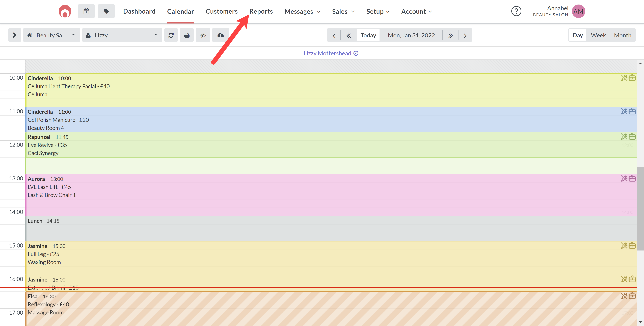Click the briefcase icon on Jasmine 15:00 appointment
This screenshot has width=644, height=326.
(x=632, y=246)
